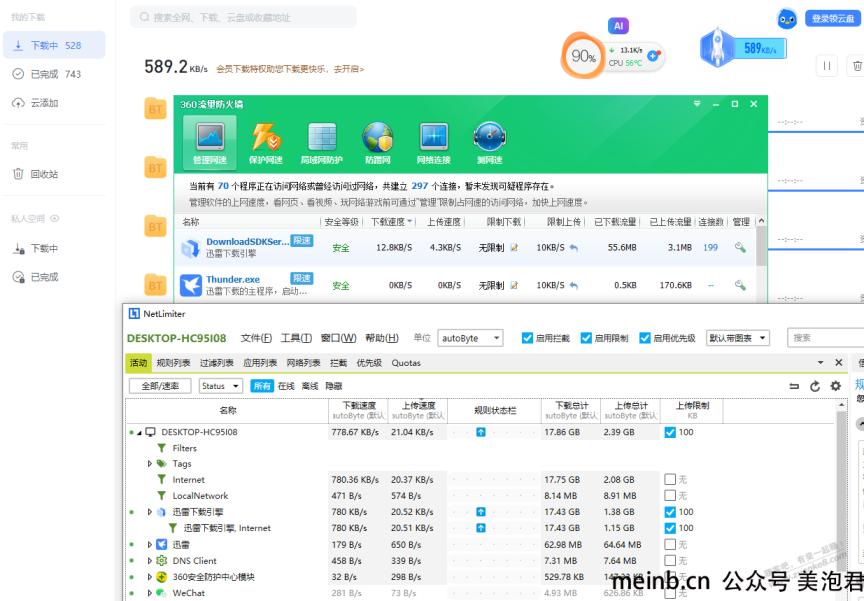Open 局域网防护 in the 360 firewall toolbar

pos(322,143)
